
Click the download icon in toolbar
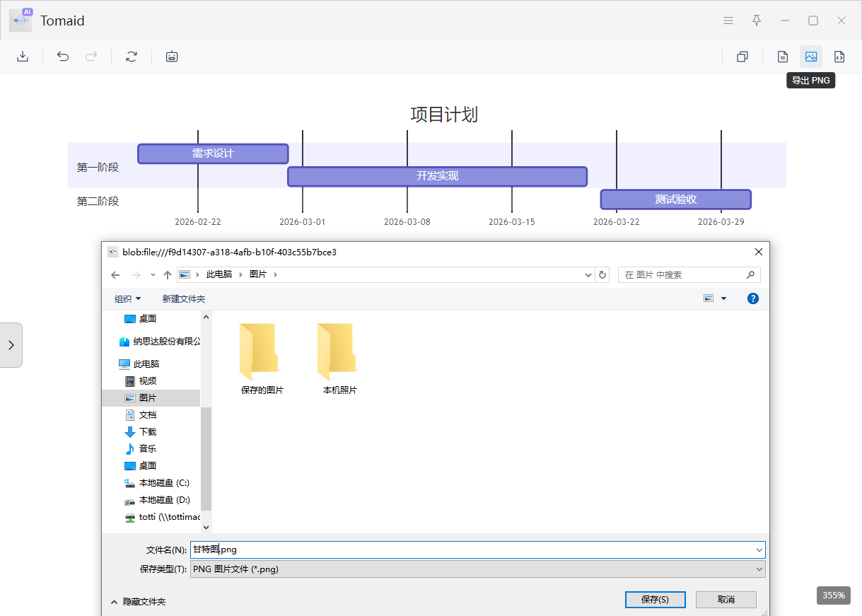(x=23, y=57)
